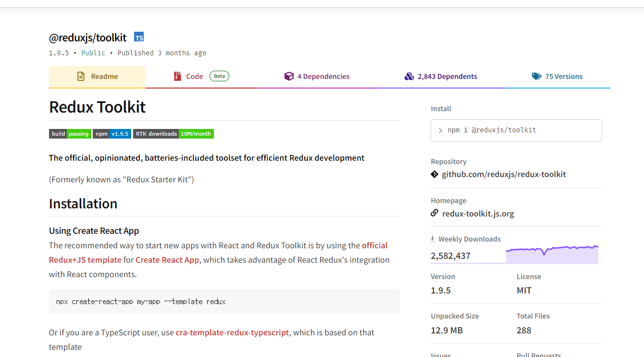This screenshot has width=644, height=357.
Task: Click the Homepage sidebar label
Action: pyautogui.click(x=448, y=201)
